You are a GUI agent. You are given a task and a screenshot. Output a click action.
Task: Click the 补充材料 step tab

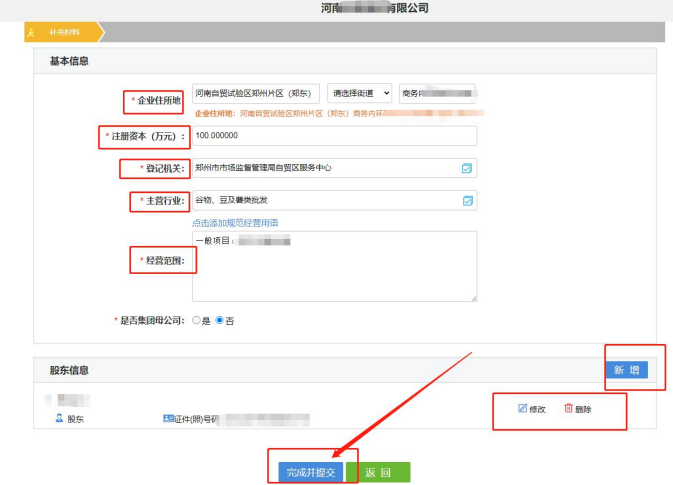tap(64, 32)
